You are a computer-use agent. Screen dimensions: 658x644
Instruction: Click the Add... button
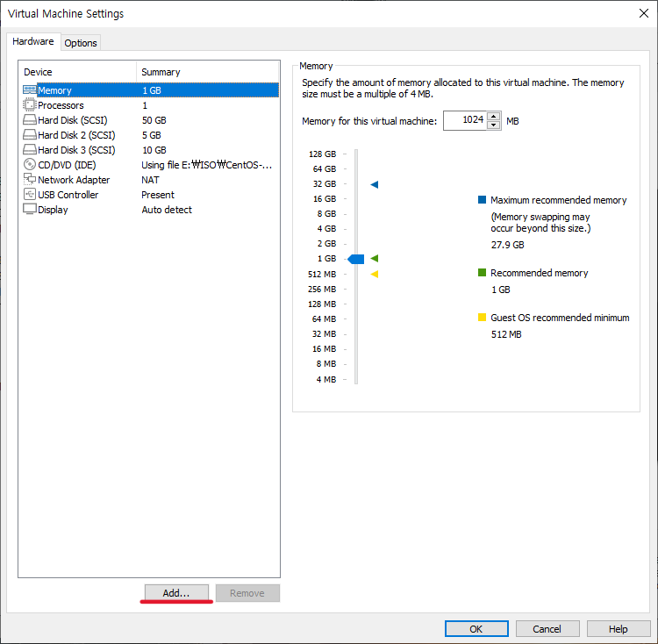coord(176,593)
